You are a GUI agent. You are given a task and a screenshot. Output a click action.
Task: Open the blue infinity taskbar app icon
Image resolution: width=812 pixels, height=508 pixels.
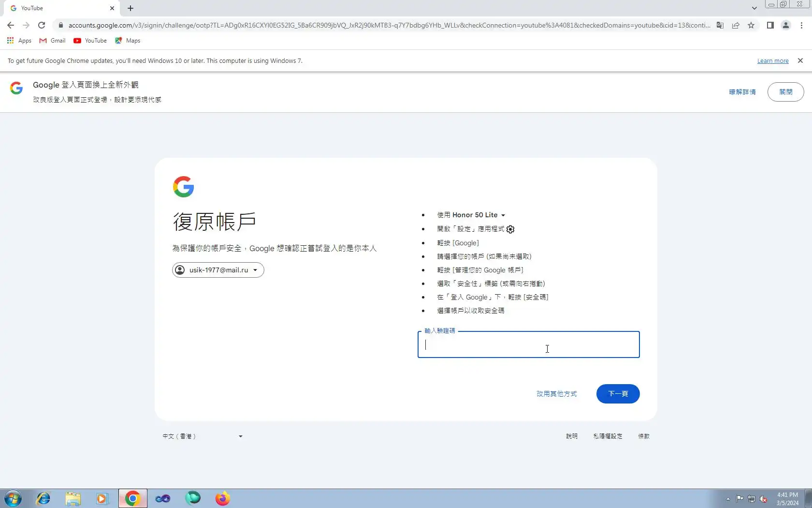163,498
